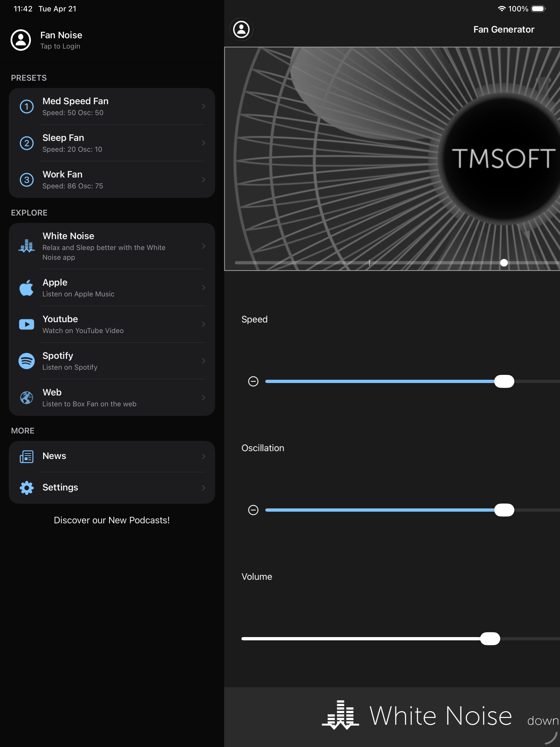
Task: Open Youtube row chevron
Action: pos(203,325)
